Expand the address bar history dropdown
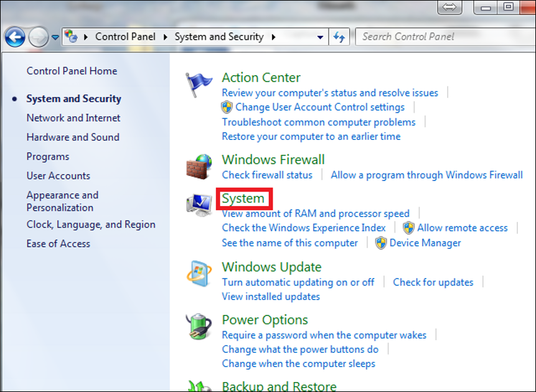This screenshot has width=536, height=392. (x=320, y=37)
